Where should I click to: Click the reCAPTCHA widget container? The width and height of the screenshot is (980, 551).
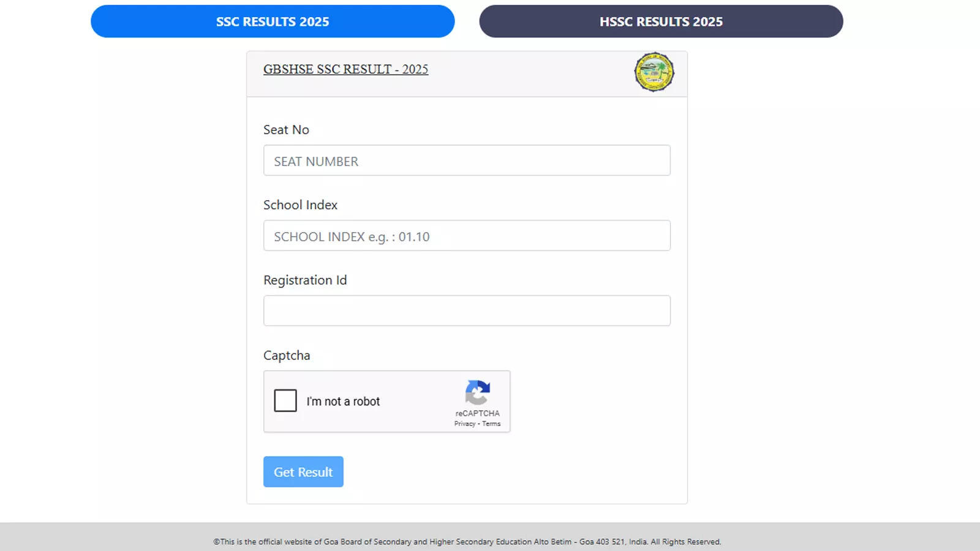(x=386, y=402)
